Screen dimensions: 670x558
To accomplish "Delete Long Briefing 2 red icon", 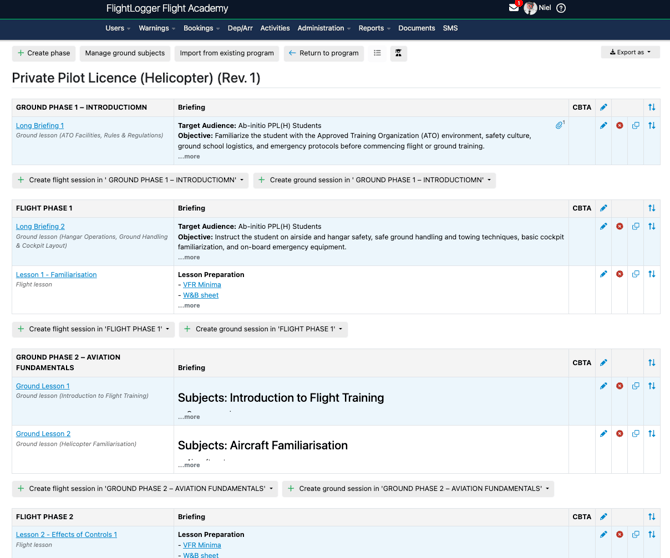I will coord(620,226).
